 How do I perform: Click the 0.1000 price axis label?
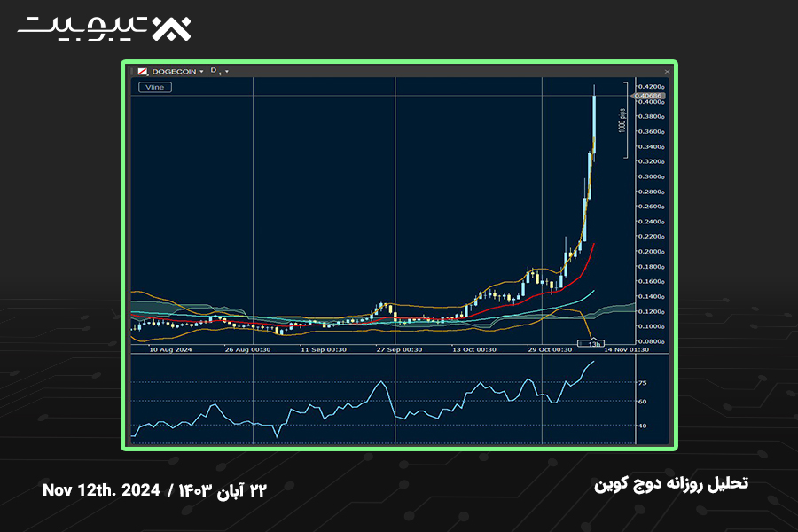(652, 326)
